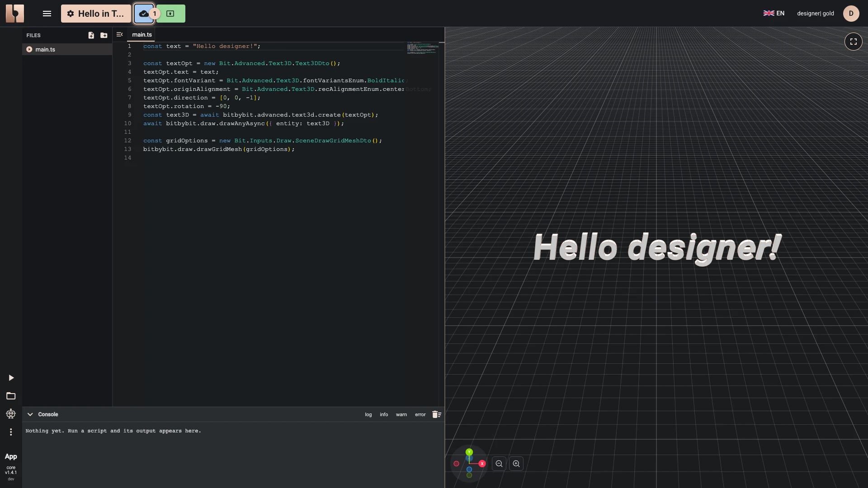The height and width of the screenshot is (488, 868).
Task: Click the code line with "Hello designer!" string
Action: pos(202,46)
